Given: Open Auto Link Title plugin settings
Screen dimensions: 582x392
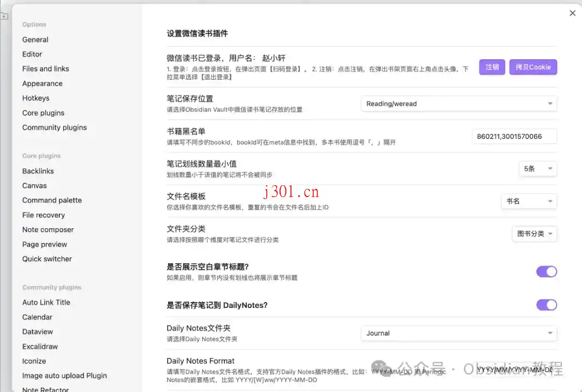Looking at the screenshot, I should click(x=46, y=302).
